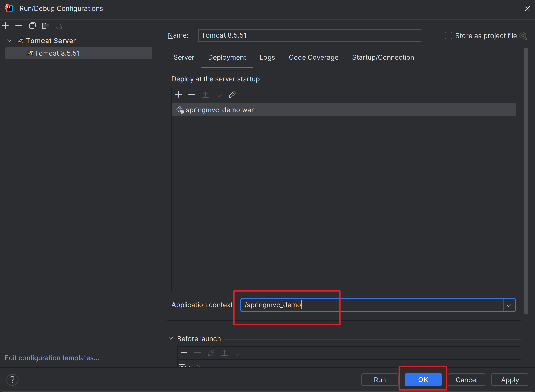Open the help question mark
Screen dimensions: 535x392
12,380
